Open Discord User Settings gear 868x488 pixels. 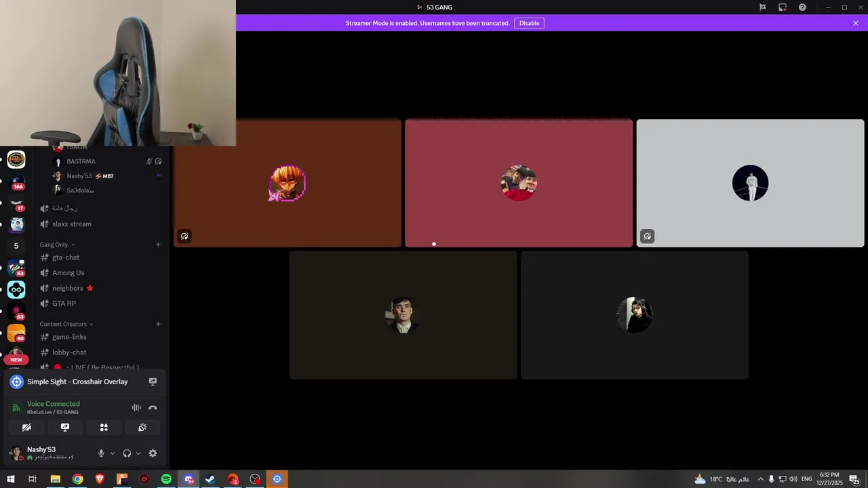tap(153, 453)
